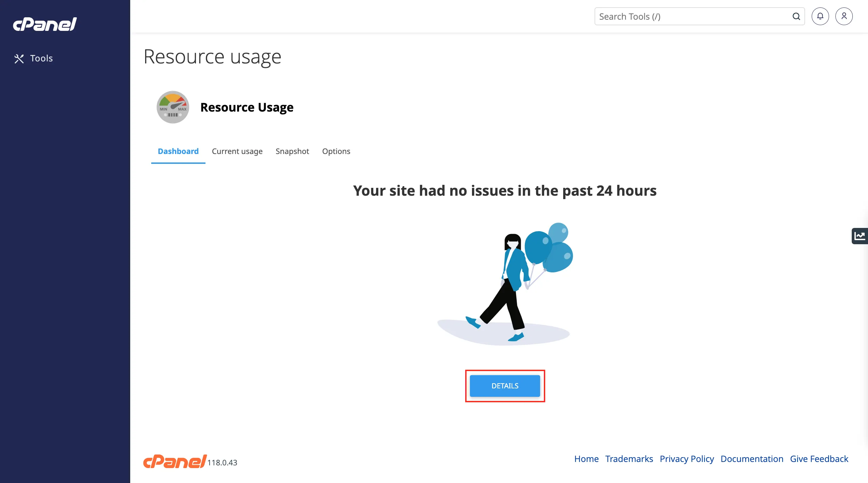Switch to the Current usage tab

coord(237,151)
